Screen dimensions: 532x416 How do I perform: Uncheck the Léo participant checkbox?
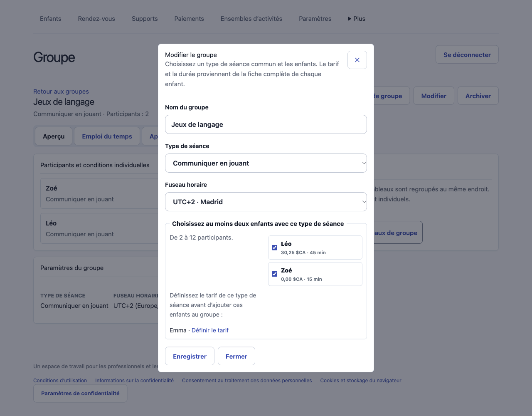(274, 248)
